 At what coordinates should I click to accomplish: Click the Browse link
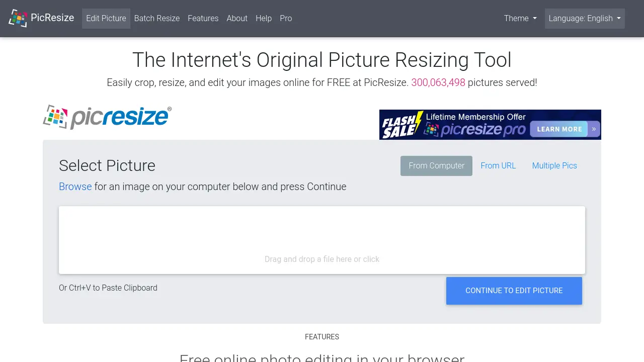75,187
